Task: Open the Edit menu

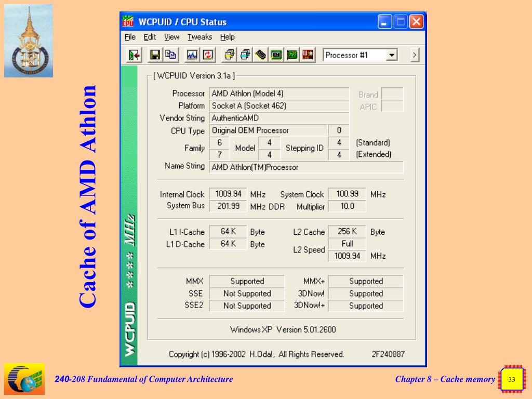Action: coord(150,37)
